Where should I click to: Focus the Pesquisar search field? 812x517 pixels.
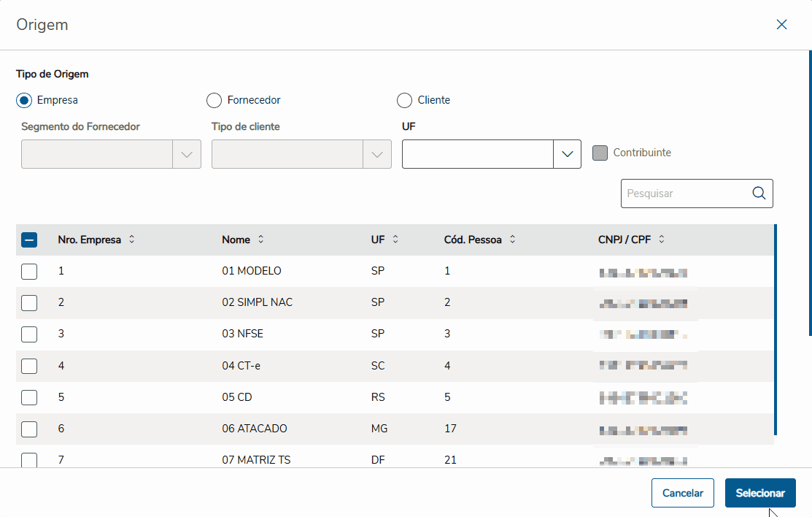684,194
